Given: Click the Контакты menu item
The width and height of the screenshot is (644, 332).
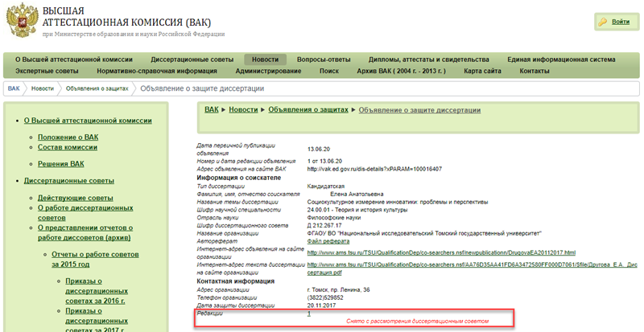Looking at the screenshot, I should pos(535,72).
